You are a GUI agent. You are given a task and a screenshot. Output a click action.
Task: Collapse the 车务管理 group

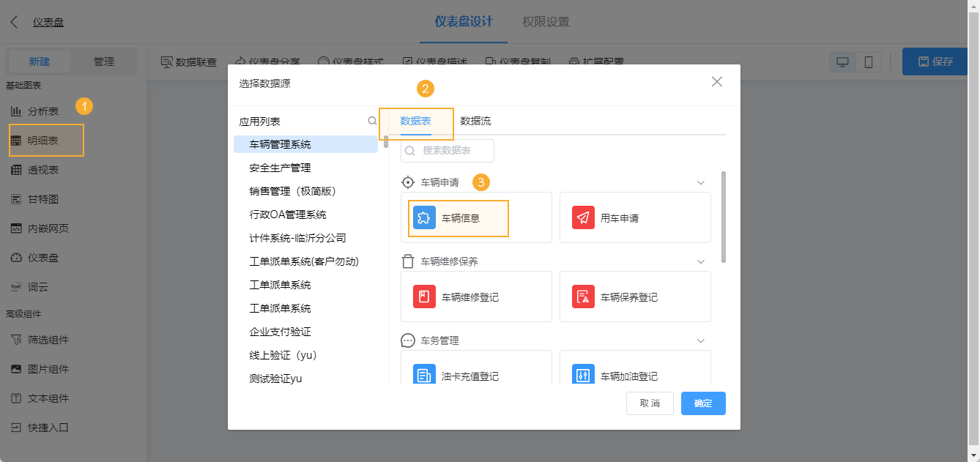(701, 340)
